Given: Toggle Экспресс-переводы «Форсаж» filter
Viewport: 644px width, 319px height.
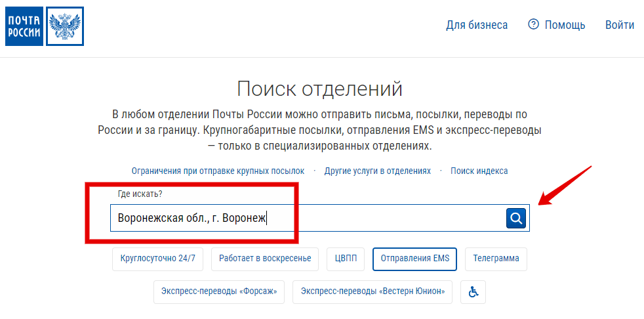Looking at the screenshot, I should [219, 292].
